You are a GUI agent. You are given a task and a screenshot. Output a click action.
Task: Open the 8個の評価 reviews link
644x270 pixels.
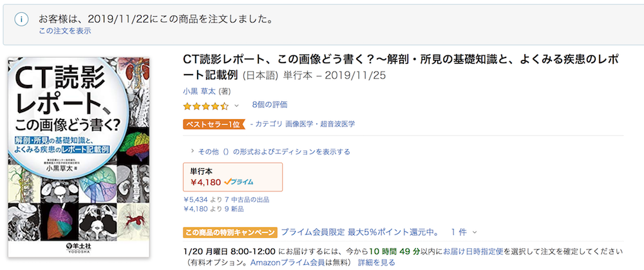click(269, 105)
